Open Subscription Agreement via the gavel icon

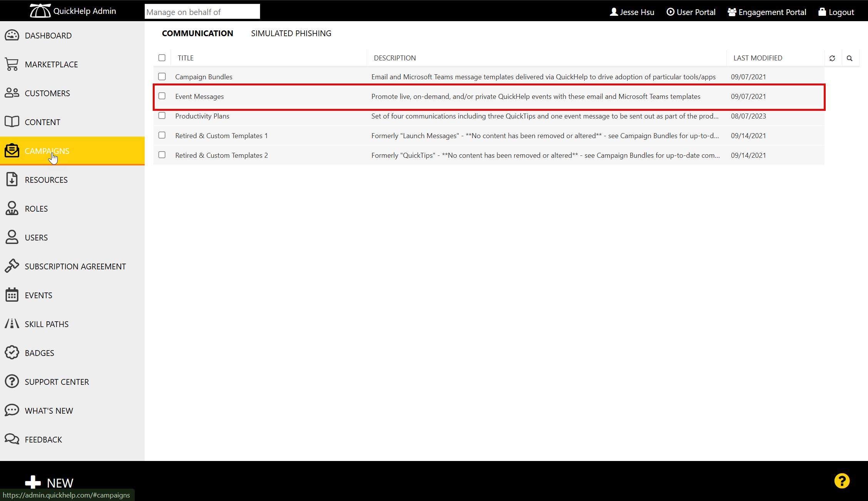[12, 266]
